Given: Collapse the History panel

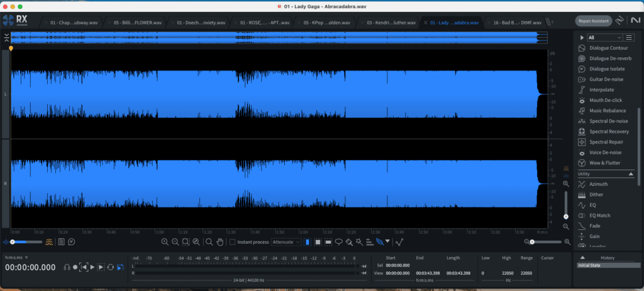Looking at the screenshot, I should [x=582, y=258].
